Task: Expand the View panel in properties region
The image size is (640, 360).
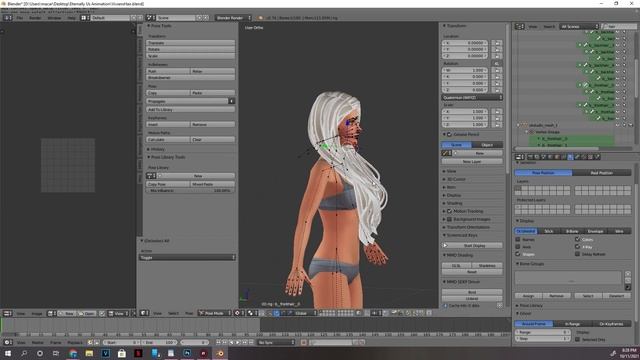Action: [x=444, y=171]
